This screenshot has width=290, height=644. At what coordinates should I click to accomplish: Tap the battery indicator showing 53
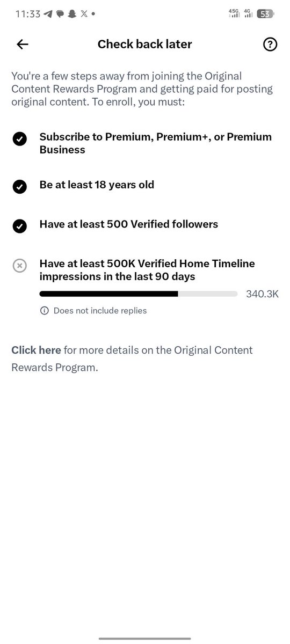265,14
